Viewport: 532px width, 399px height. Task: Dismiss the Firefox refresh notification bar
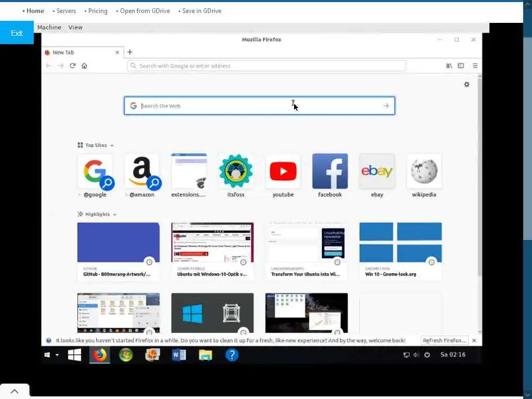click(x=474, y=340)
